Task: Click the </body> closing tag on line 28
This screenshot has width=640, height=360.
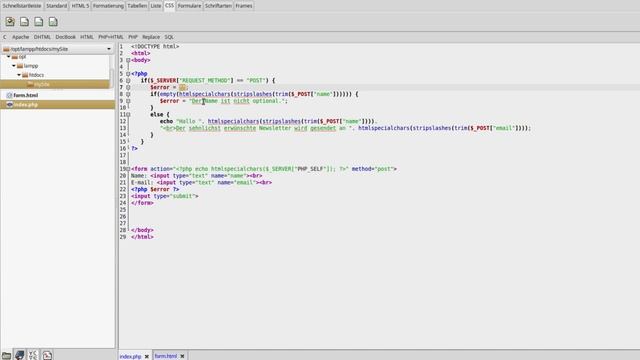Action: click(142, 230)
